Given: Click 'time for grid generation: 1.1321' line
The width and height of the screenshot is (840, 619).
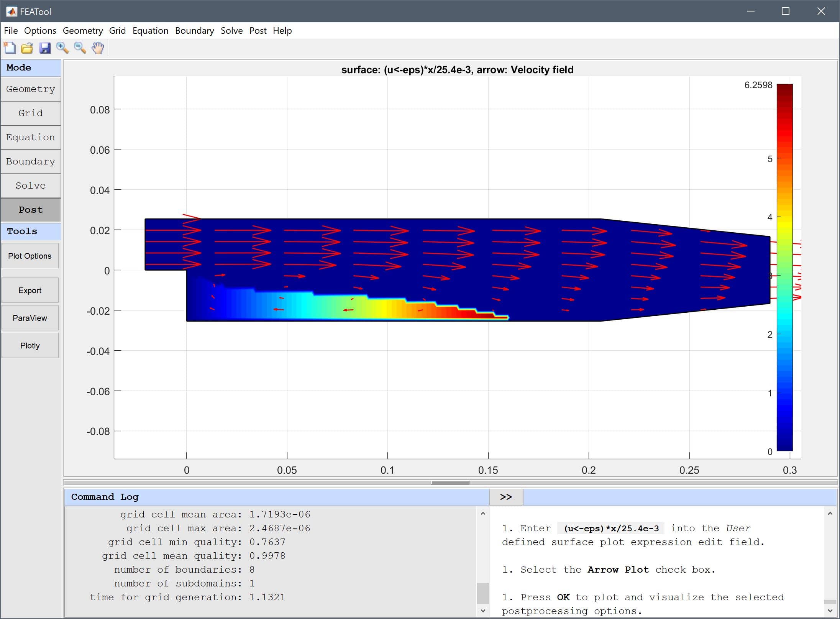Looking at the screenshot, I should (187, 597).
